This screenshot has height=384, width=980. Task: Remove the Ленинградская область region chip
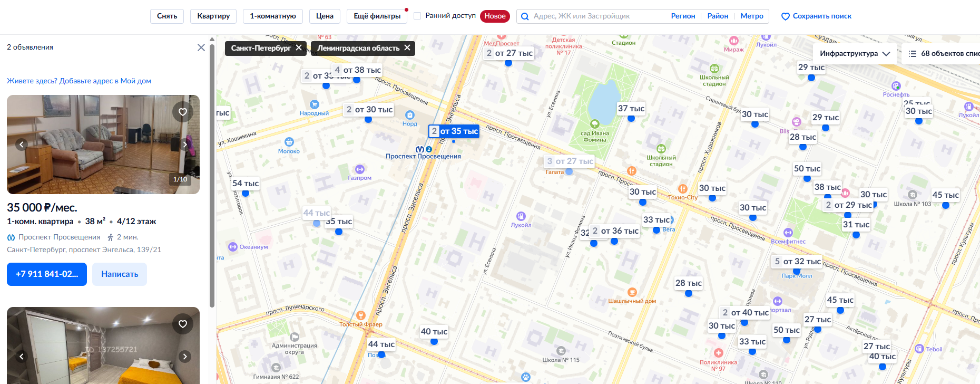click(407, 48)
